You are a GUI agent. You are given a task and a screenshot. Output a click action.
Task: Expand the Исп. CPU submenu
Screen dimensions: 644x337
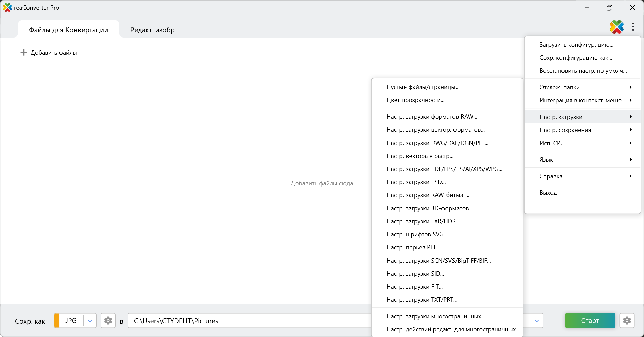tap(582, 143)
